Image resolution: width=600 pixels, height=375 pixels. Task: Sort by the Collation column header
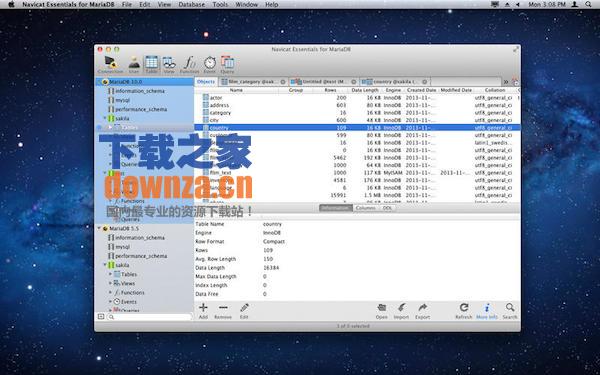point(495,90)
